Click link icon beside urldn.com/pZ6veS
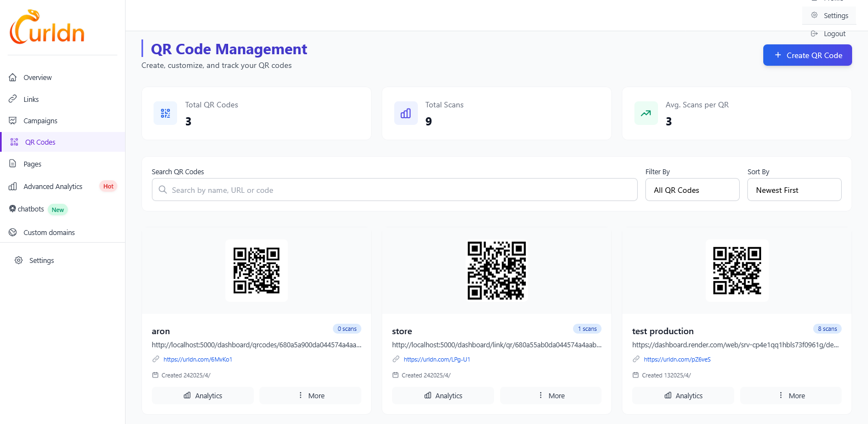Screen dimensions: 868x424 pos(636,359)
